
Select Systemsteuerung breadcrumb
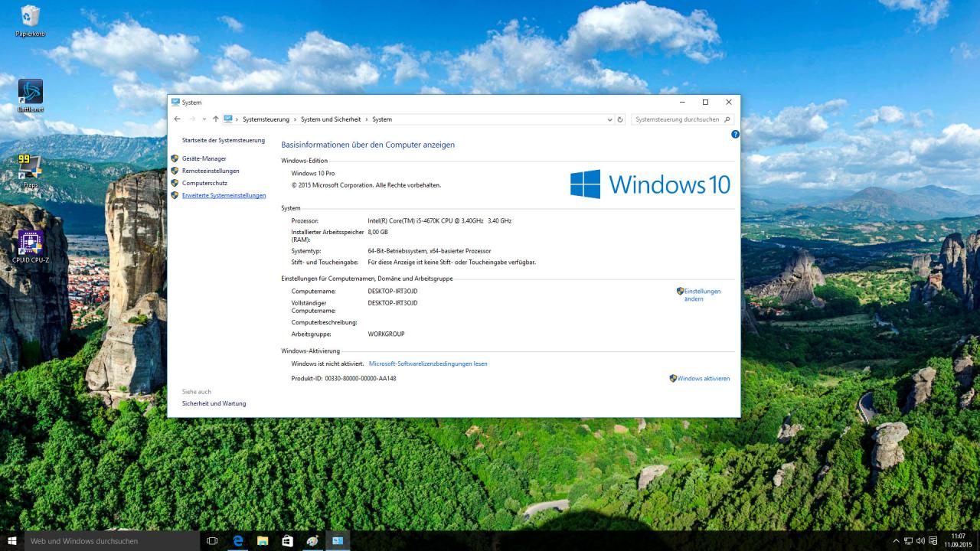[x=266, y=119]
